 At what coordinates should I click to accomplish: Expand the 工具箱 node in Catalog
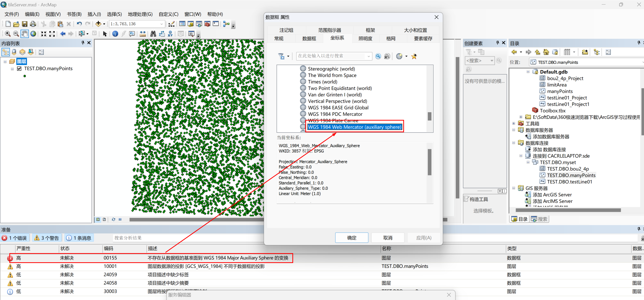[x=513, y=123]
